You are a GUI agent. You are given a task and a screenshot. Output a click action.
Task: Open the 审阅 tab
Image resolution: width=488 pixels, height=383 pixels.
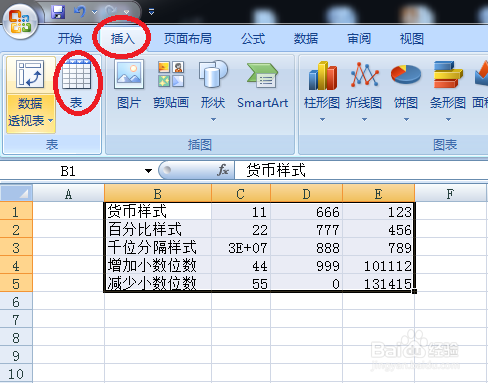coord(359,39)
